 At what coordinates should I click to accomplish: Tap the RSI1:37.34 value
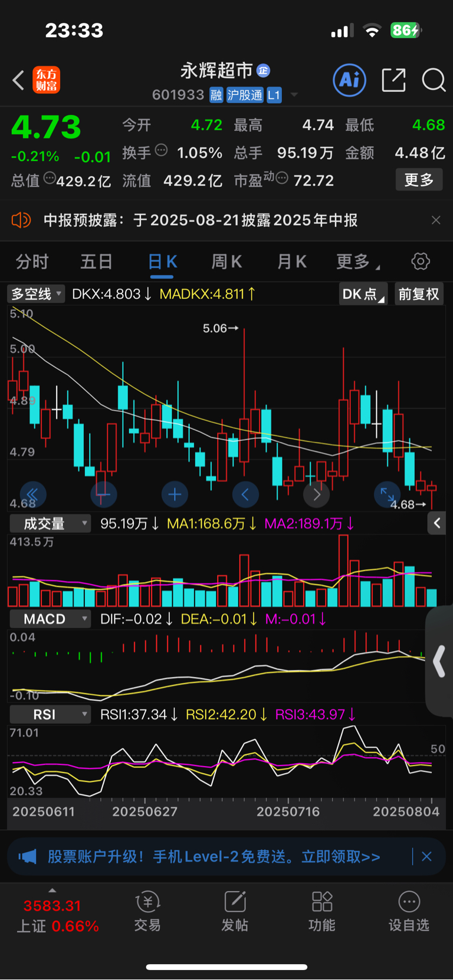click(x=139, y=715)
